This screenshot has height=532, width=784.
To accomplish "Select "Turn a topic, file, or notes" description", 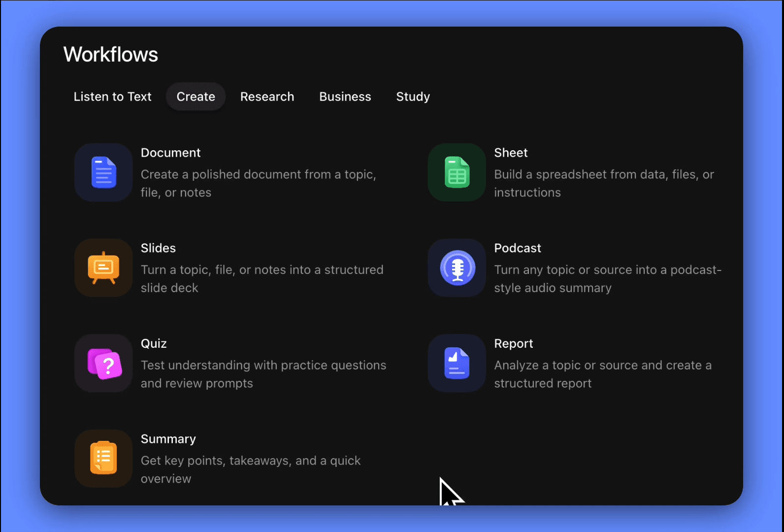I will 262,279.
